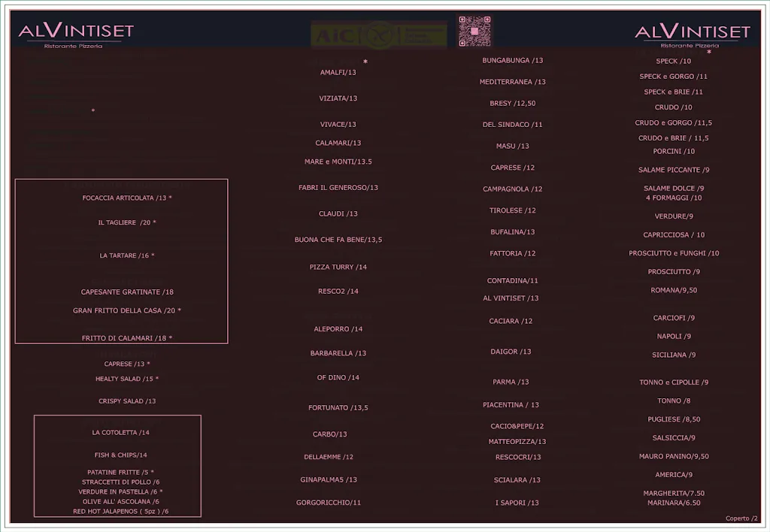Select the Bungabunga /13 pizza

[x=513, y=60]
